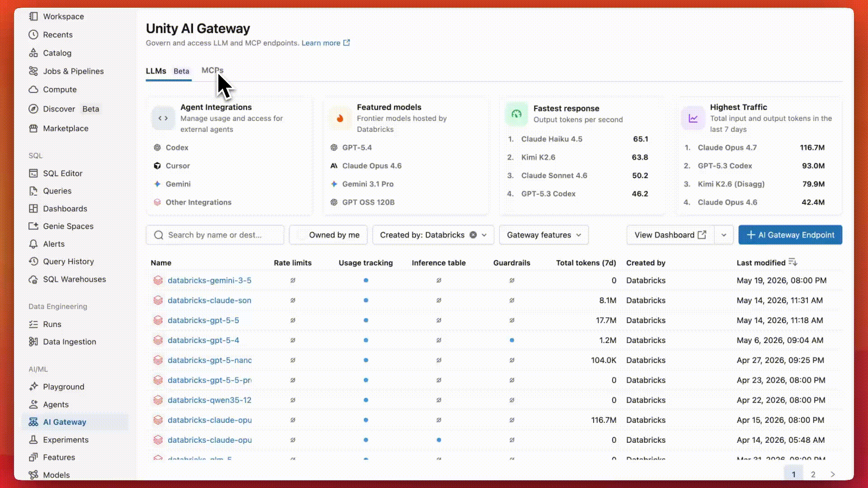Open the databricks-gpt-5-5 endpoint link
The width and height of the screenshot is (868, 488).
point(203,320)
